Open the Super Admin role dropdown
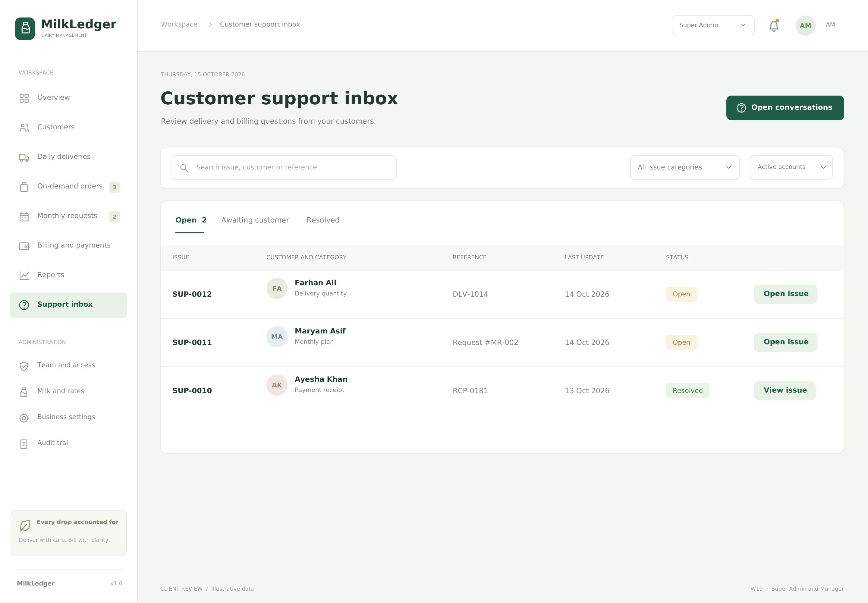868x603 pixels. (713, 25)
